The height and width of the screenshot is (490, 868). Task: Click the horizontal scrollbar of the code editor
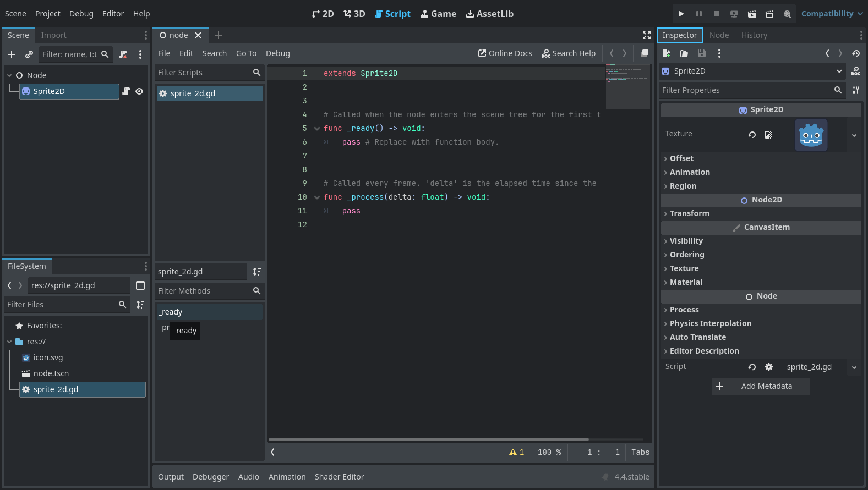428,439
